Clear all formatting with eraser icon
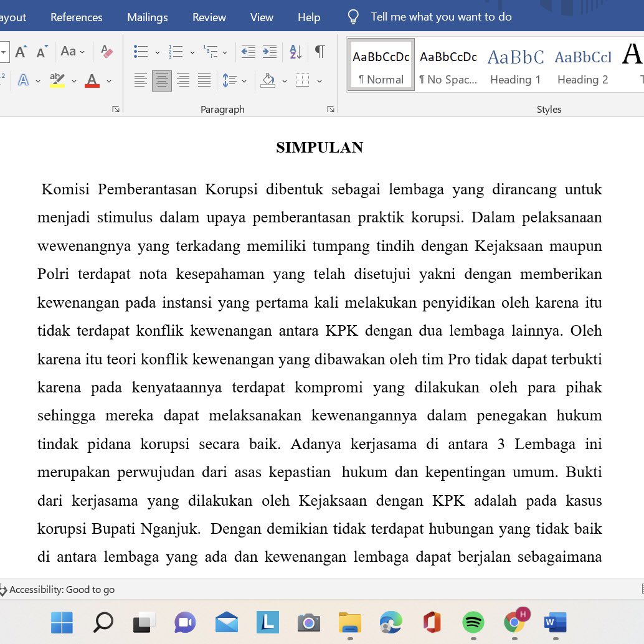The width and height of the screenshot is (644, 644). 107,52
